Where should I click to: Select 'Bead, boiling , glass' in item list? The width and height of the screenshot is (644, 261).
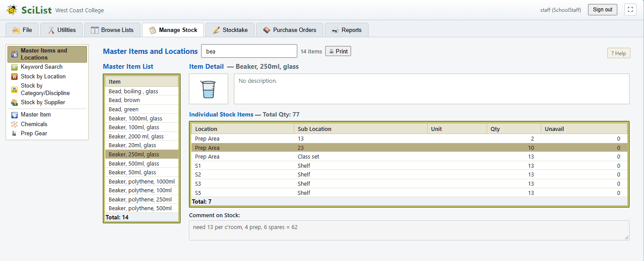pyautogui.click(x=142, y=91)
